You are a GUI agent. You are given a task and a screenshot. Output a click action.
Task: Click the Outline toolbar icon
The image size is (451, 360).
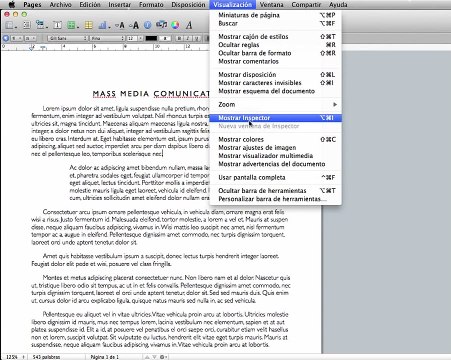tap(27, 25)
